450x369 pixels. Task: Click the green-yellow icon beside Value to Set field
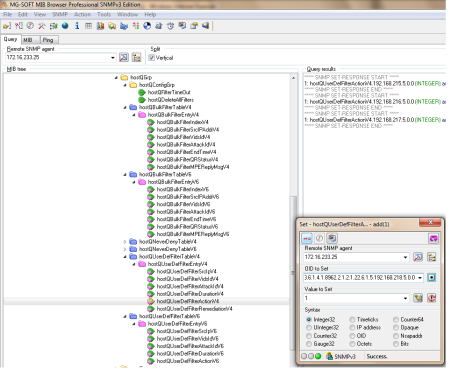click(x=418, y=298)
